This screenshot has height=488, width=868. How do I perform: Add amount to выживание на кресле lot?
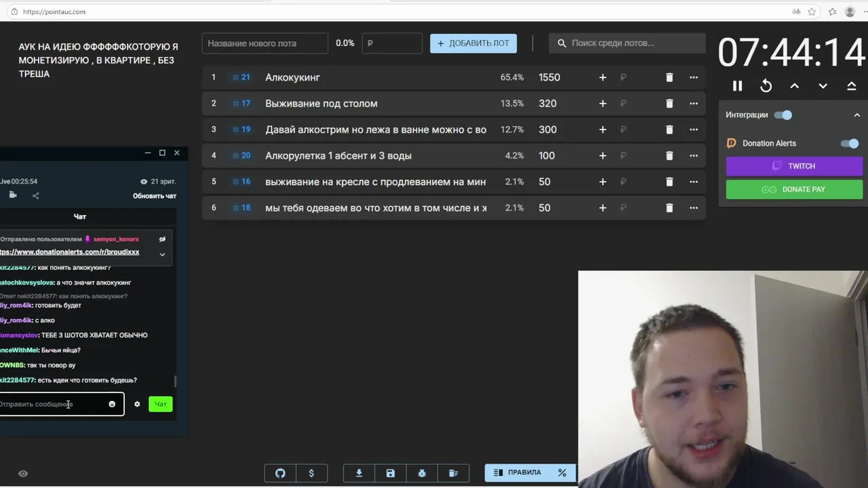pos(602,182)
